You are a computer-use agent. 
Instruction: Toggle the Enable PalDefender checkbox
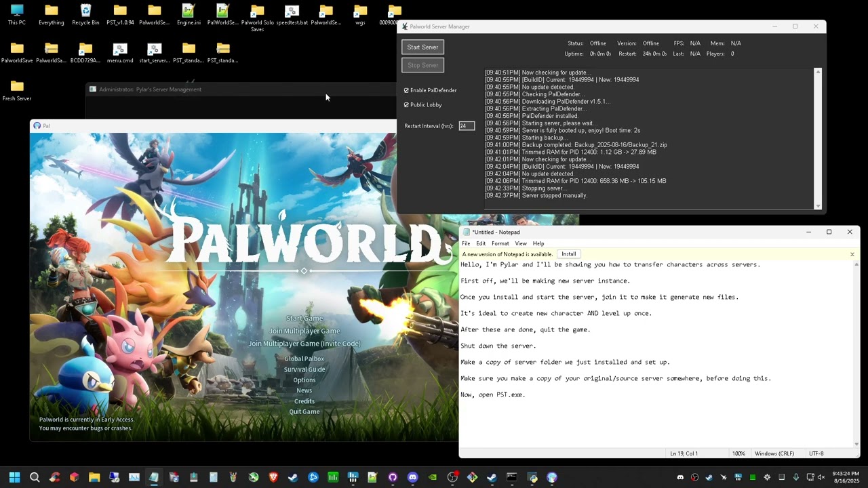[407, 90]
